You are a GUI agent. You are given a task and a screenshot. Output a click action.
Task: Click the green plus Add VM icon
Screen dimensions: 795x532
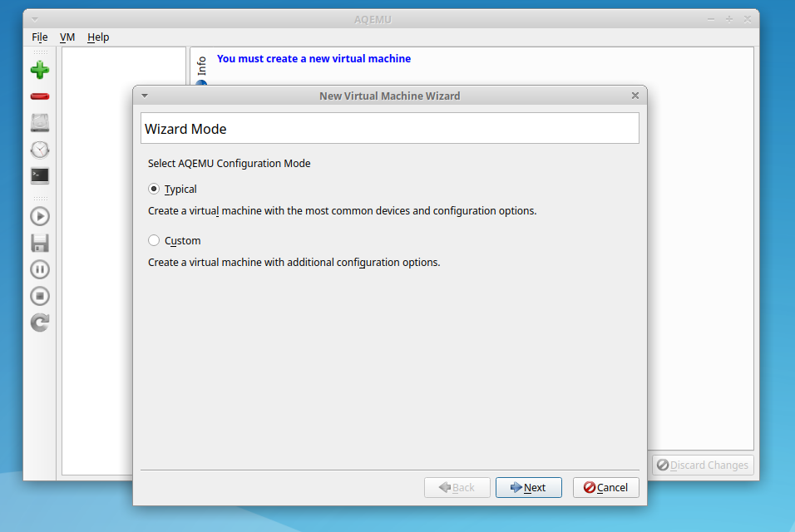tap(40, 70)
